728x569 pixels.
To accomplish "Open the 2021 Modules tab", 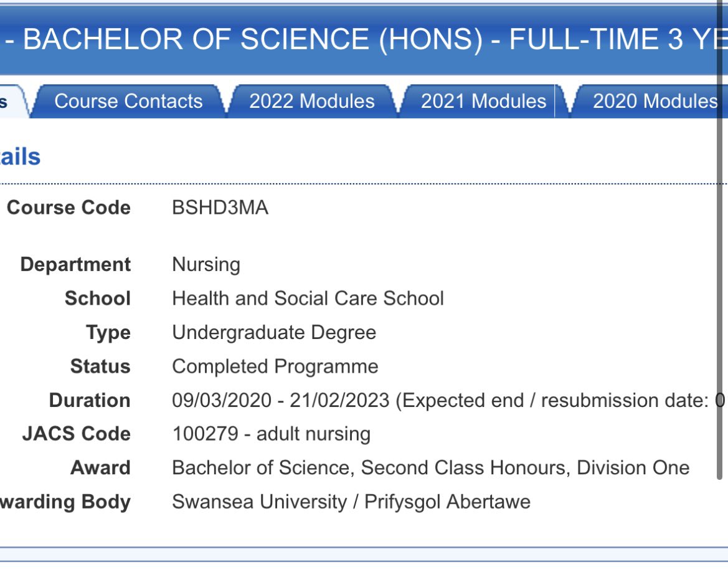I will tap(483, 101).
